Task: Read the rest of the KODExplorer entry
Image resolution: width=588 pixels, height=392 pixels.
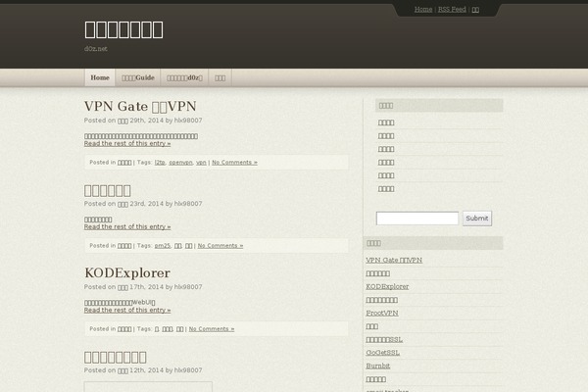Action: click(127, 311)
